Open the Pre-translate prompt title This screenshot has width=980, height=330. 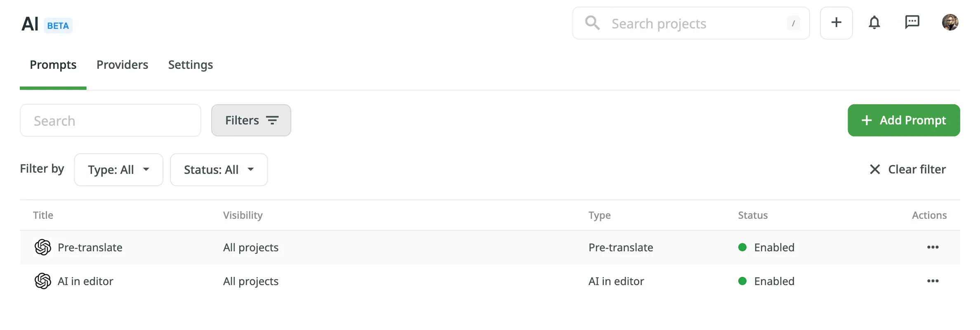(x=90, y=247)
